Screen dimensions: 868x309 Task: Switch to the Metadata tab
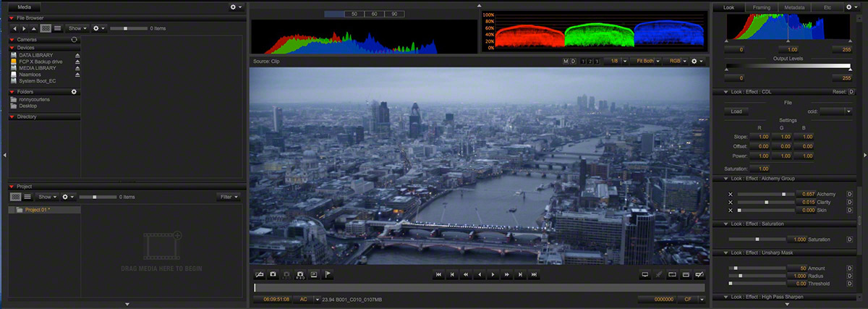794,7
